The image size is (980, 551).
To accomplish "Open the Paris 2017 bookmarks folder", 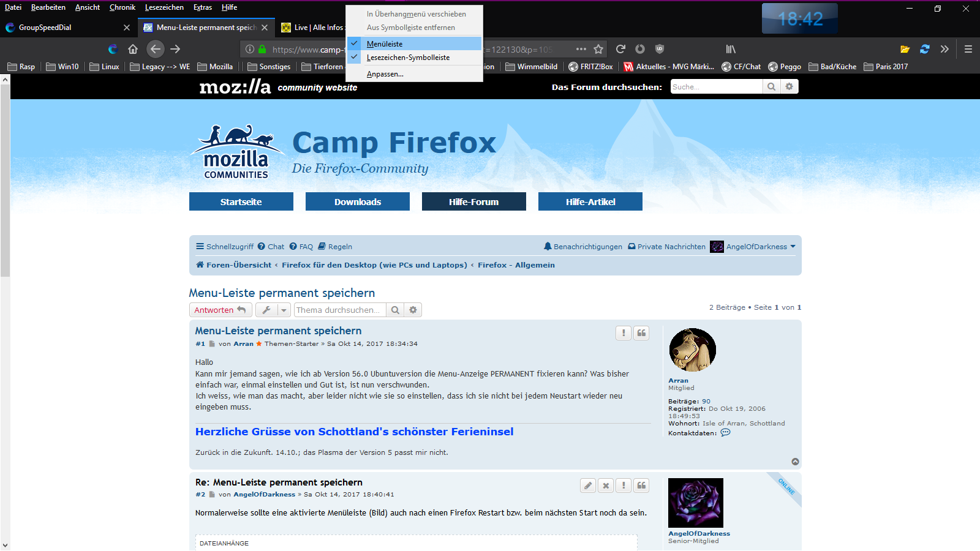I will 886,67.
